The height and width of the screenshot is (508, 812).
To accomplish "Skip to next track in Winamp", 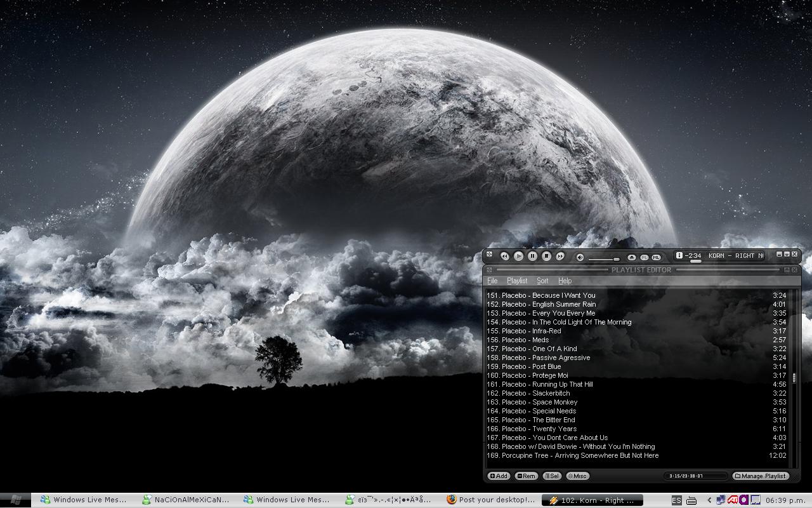I will [560, 256].
